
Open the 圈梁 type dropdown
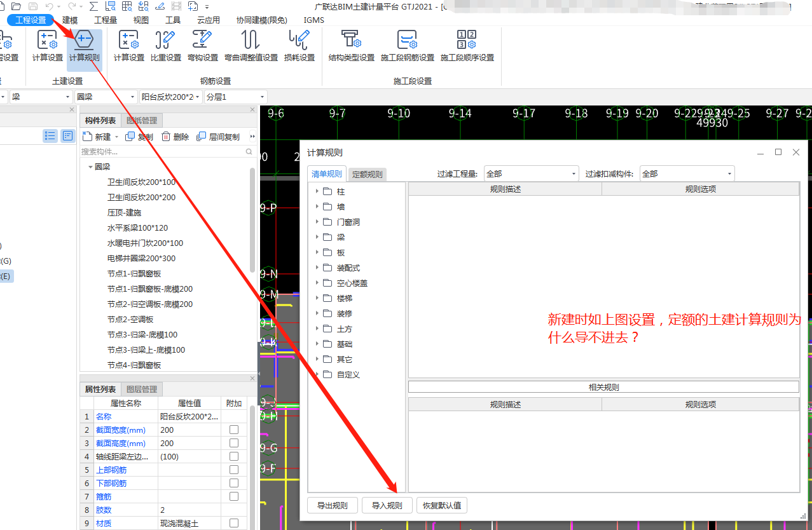pyautogui.click(x=106, y=97)
